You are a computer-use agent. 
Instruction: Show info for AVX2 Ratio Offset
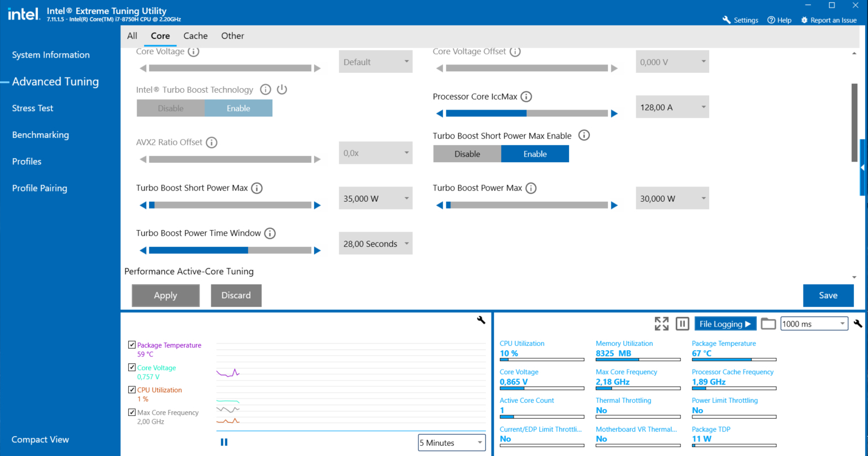coord(211,142)
